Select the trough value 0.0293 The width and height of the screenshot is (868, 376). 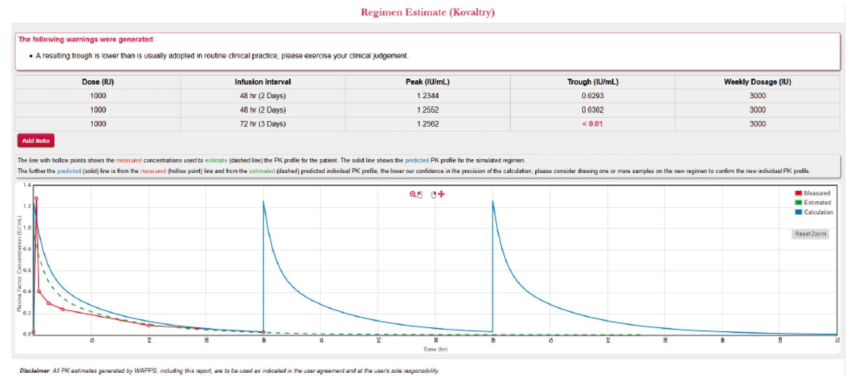tap(593, 96)
